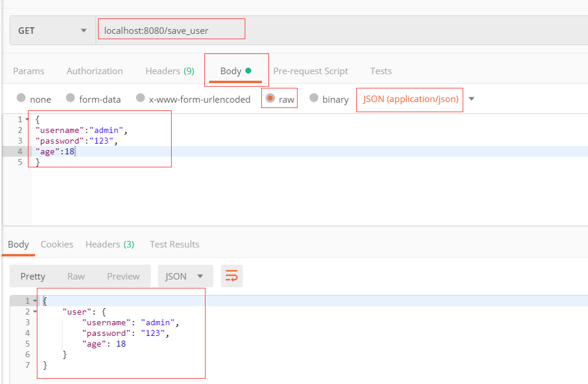Viewport: 588px width, 384px height.
Task: Click line number 5 in request editor
Action: click(x=20, y=162)
